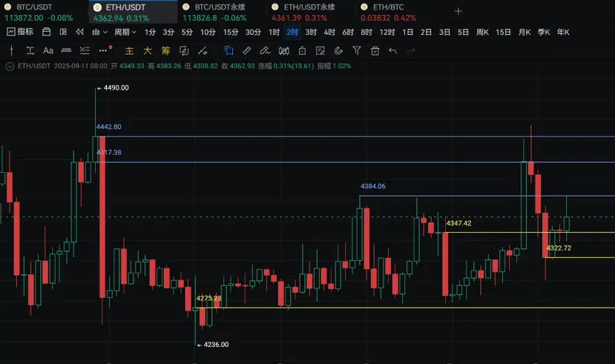Open the notes edit icon
615x364 pixels.
(x=320, y=50)
